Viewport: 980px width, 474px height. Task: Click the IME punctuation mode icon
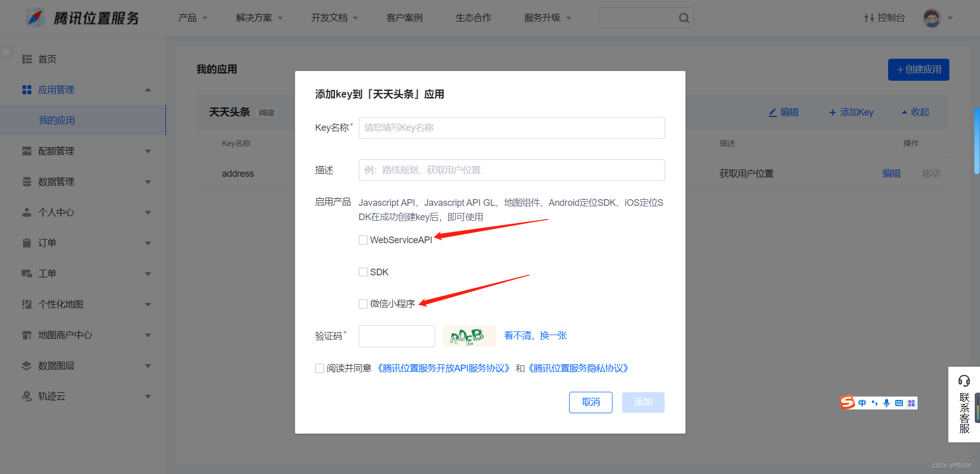click(874, 403)
